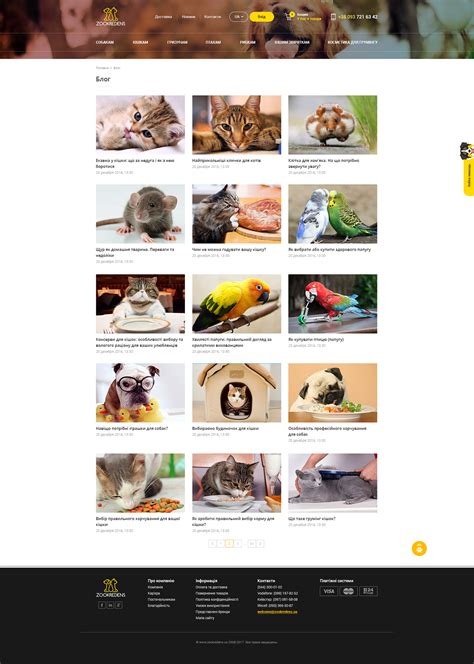Go to the next pagination page arrow
This screenshot has height=664, width=474.
pyautogui.click(x=261, y=544)
